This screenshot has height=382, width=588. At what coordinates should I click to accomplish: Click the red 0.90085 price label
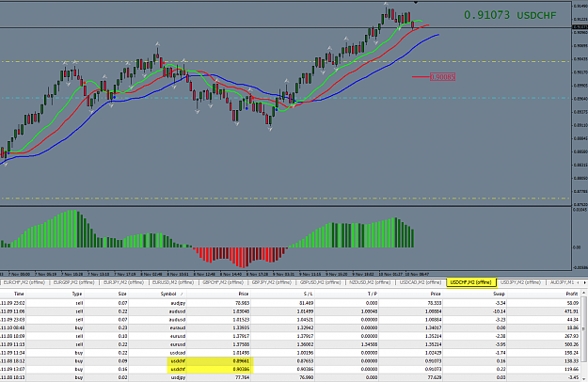[442, 77]
